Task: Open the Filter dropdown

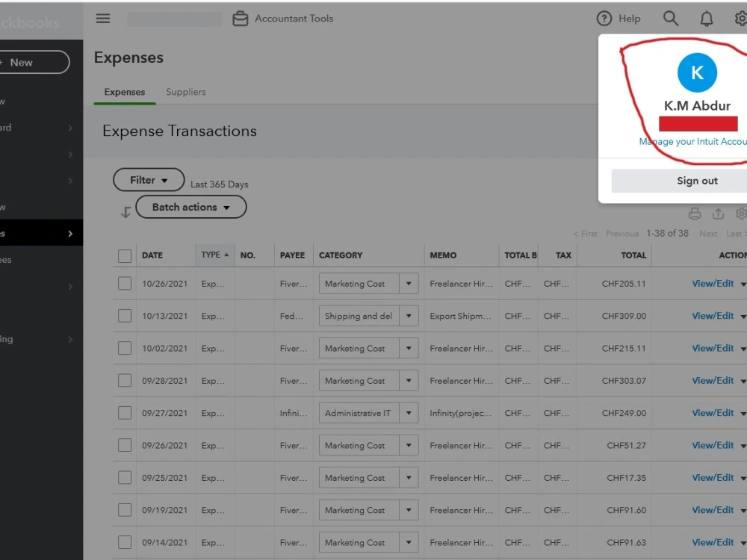Action: point(149,180)
